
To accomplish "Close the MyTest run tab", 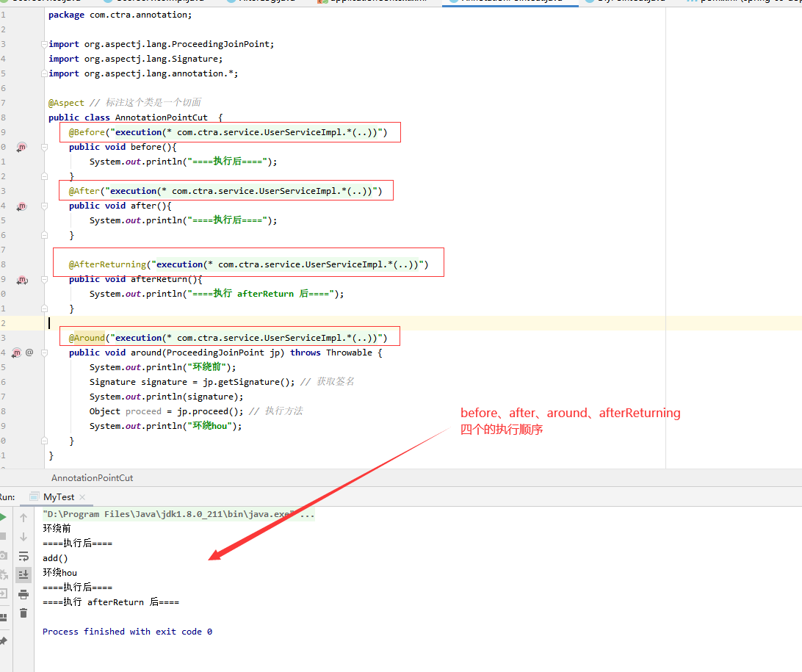I will (x=82, y=497).
